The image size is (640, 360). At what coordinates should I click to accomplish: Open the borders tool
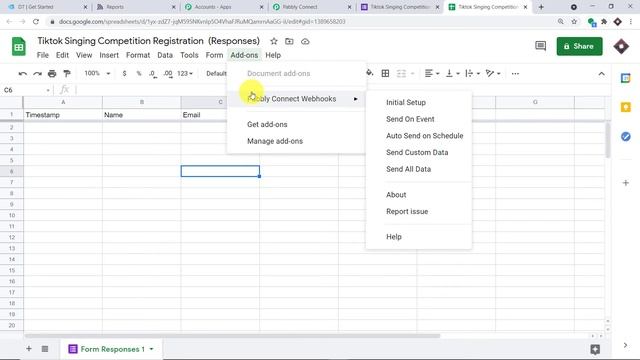coord(385,73)
